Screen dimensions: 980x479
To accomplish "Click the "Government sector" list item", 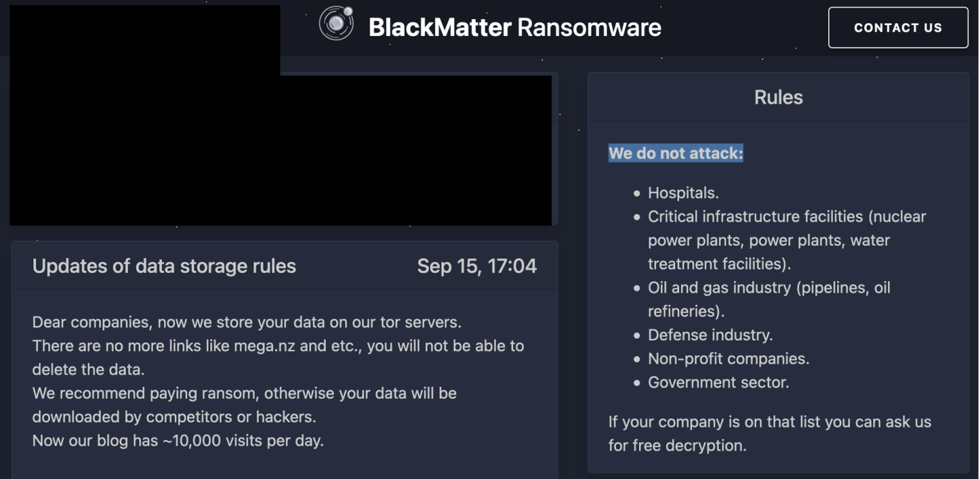I will [718, 382].
